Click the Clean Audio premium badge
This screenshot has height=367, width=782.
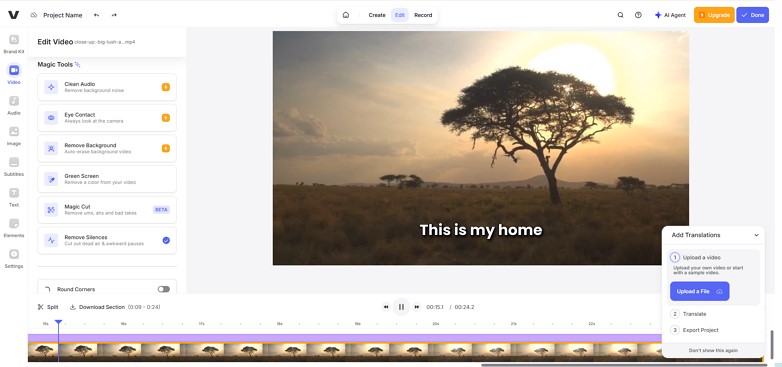166,87
